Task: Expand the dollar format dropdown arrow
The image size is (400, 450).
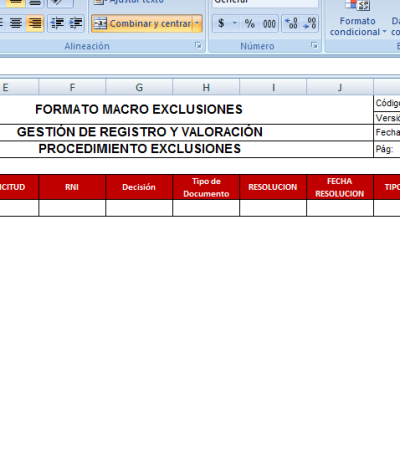Action: 235,24
